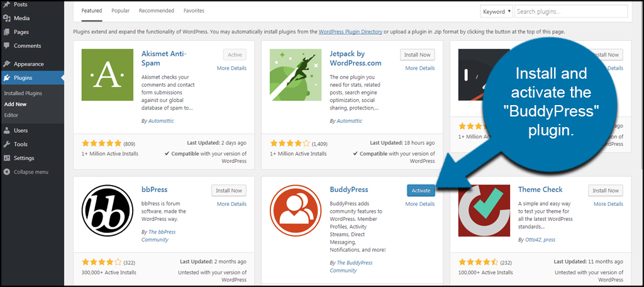Open Automattic author link under Jetpack
Viewport: 644px width, 287px height.
tap(349, 121)
